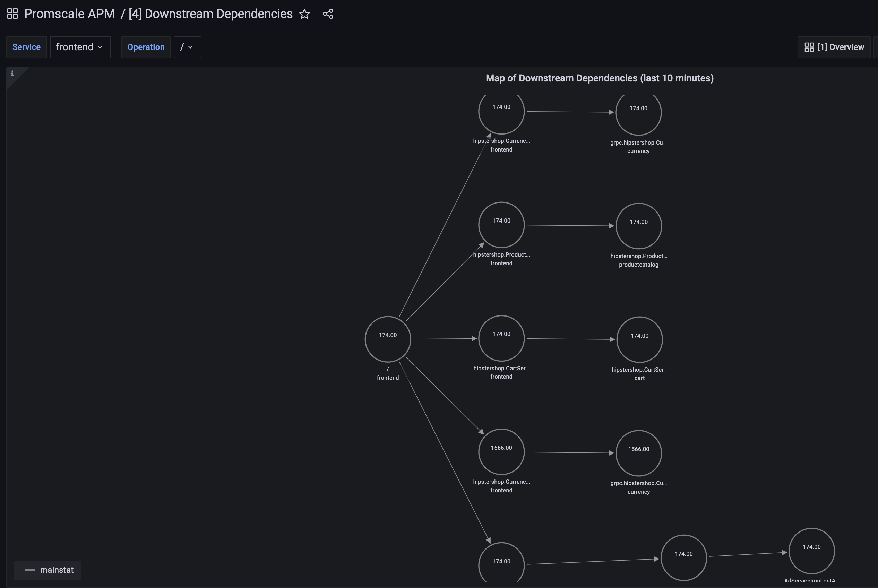Click the hipstershop.Product frontend node
The height and width of the screenshot is (588, 878).
[x=501, y=225]
